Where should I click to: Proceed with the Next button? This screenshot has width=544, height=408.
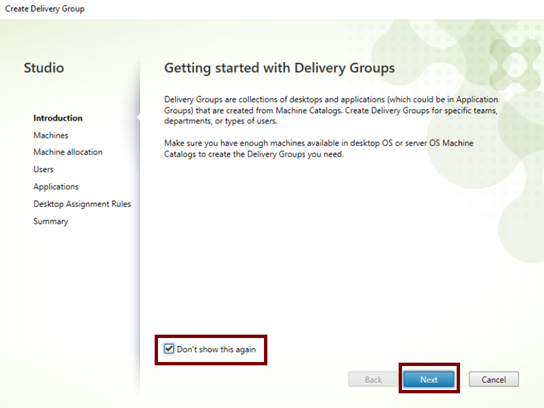pyautogui.click(x=429, y=380)
